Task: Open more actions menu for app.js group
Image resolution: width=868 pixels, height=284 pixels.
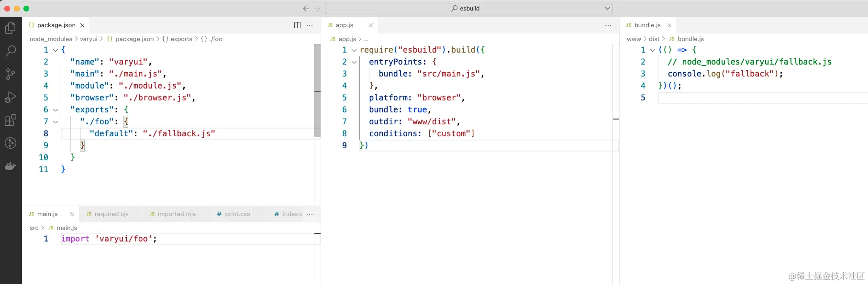Action: 608,25
